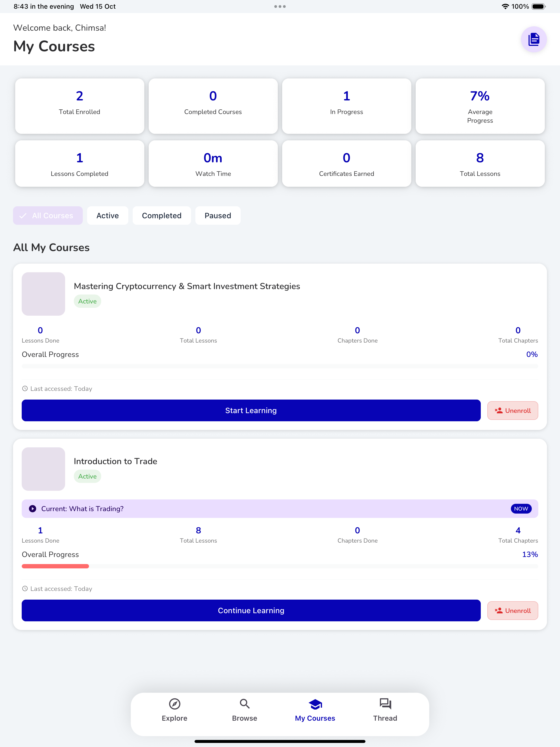Screen dimensions: 560x747
Task: Click the All My Courses heading
Action: coord(51,248)
